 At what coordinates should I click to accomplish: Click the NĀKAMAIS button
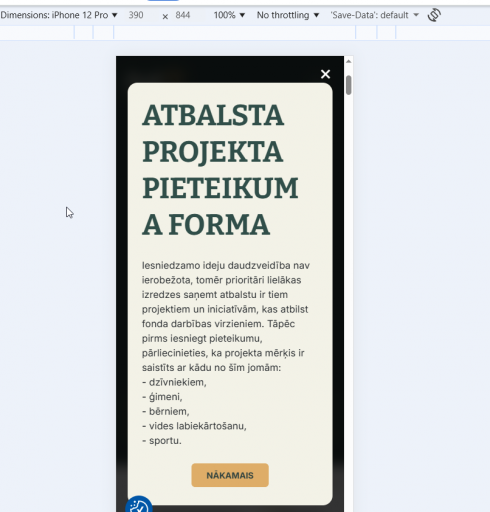tap(230, 475)
